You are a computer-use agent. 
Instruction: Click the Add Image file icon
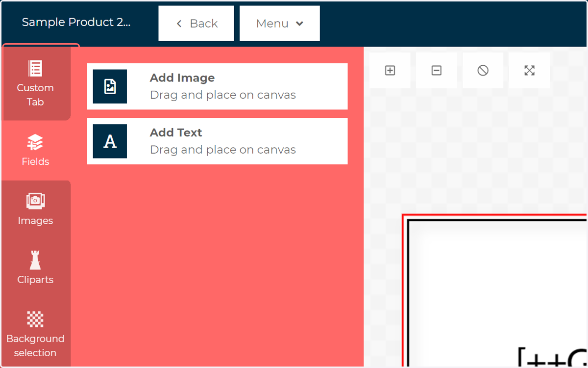(x=110, y=86)
